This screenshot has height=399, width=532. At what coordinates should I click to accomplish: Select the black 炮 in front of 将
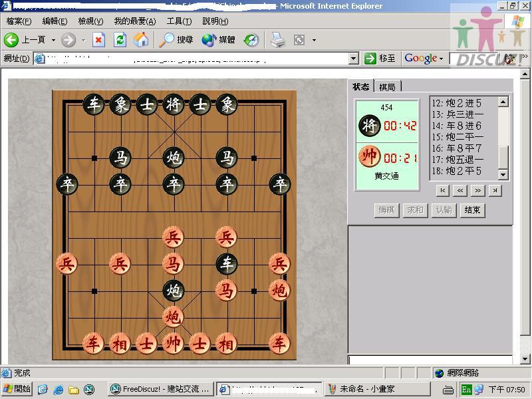pos(173,158)
